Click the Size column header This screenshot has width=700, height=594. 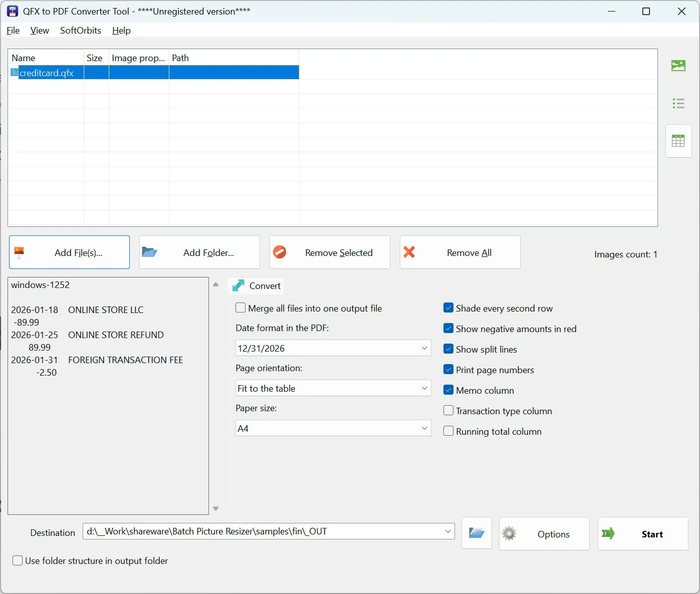point(96,58)
